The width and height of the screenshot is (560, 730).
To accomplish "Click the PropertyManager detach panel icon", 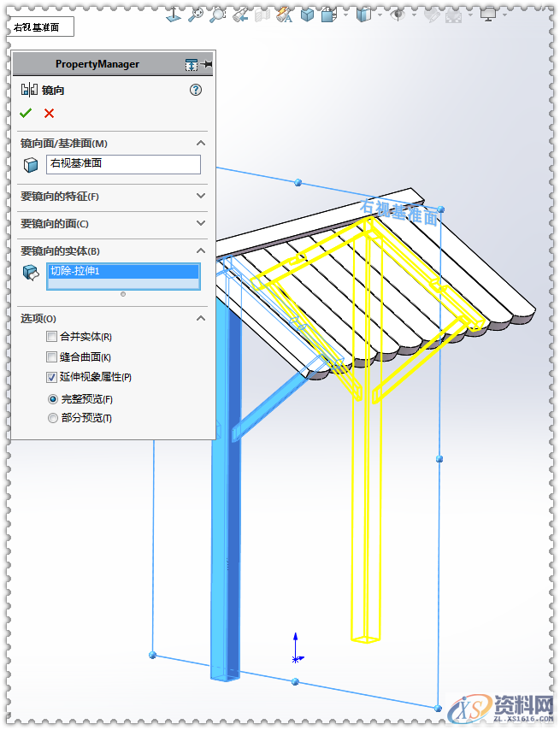I will pyautogui.click(x=192, y=65).
